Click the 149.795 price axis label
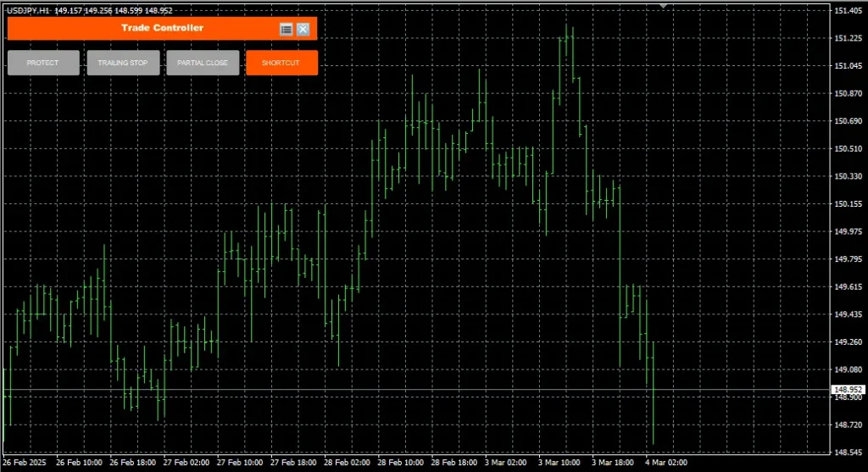 tap(848, 259)
